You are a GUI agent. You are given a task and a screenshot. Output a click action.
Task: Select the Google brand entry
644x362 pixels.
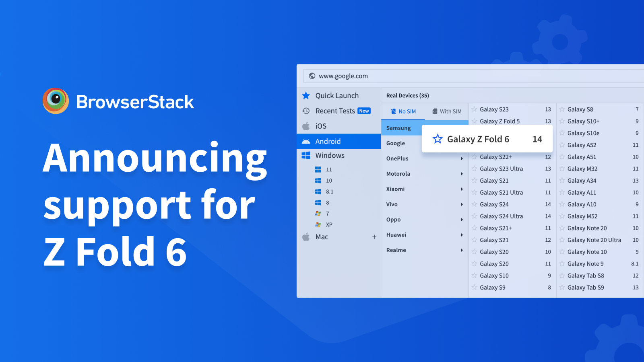(396, 143)
